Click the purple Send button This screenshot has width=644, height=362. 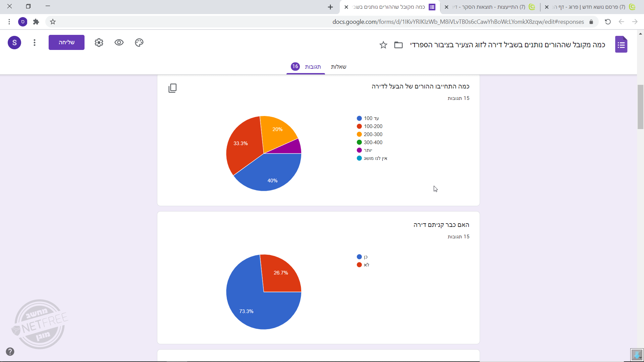pyautogui.click(x=66, y=43)
